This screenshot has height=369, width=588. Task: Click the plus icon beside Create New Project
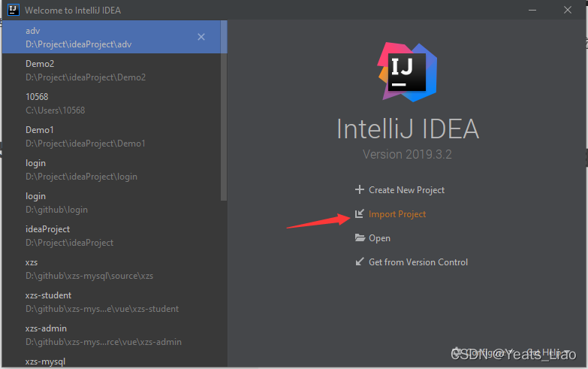359,189
